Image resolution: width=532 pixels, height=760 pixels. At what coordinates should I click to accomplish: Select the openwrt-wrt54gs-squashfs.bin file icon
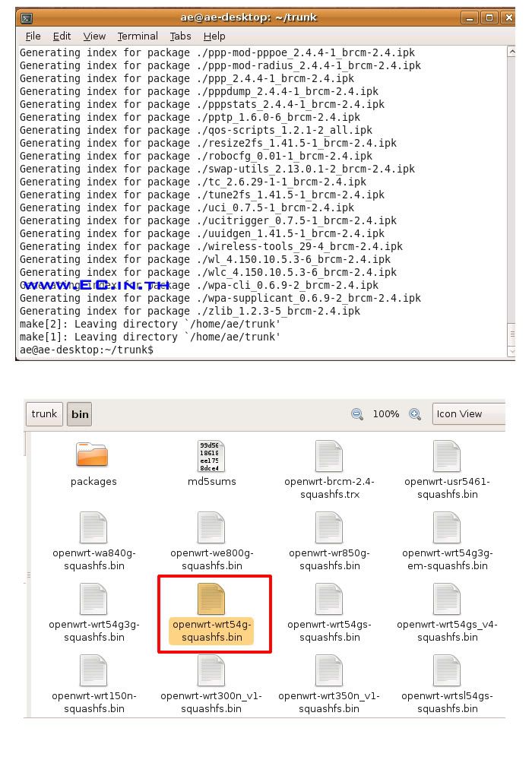click(329, 599)
